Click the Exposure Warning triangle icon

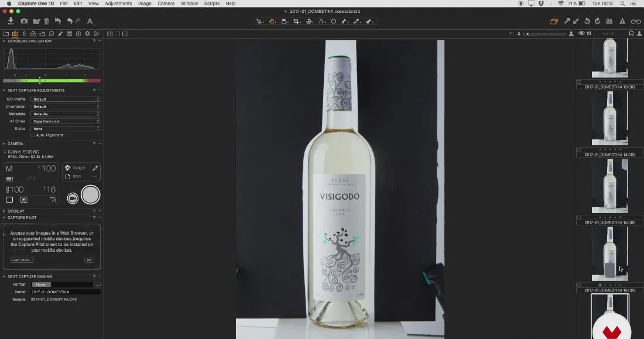(x=623, y=21)
